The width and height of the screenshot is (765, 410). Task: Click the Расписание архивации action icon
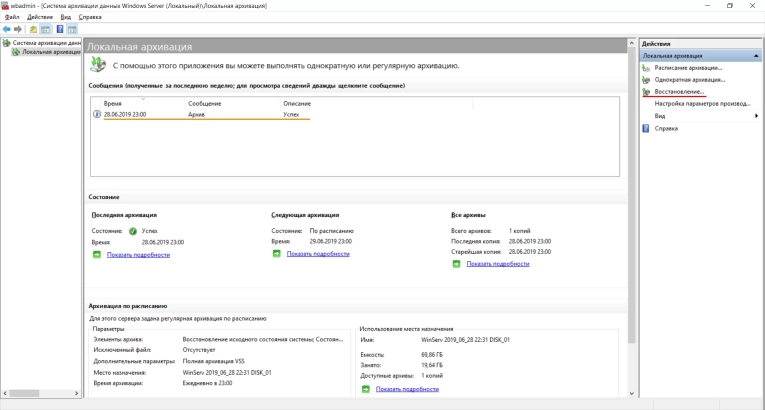[x=646, y=68]
